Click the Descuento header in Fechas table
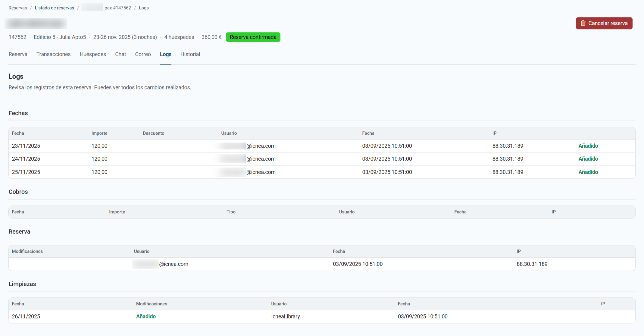 [x=153, y=133]
